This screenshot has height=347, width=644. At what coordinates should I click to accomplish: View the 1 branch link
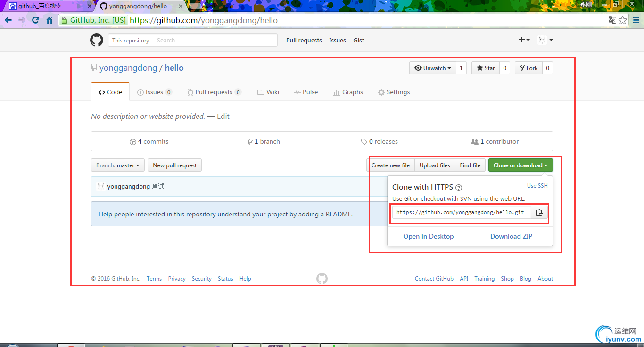coord(264,141)
